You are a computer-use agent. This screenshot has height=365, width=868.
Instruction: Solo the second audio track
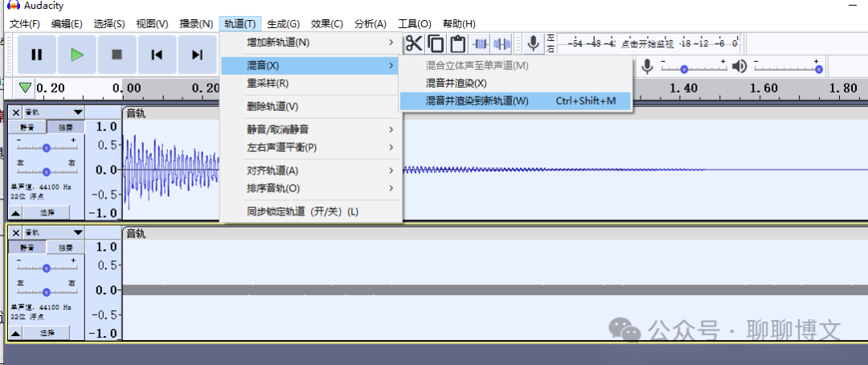(x=65, y=247)
